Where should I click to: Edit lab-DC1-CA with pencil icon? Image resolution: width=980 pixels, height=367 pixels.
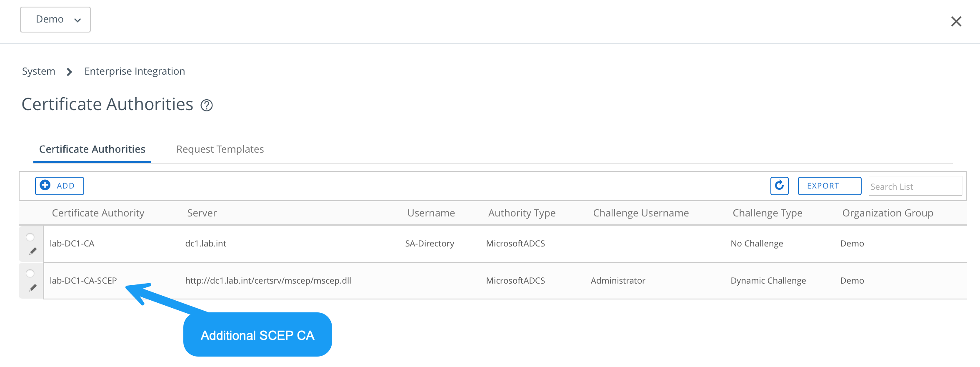(32, 251)
